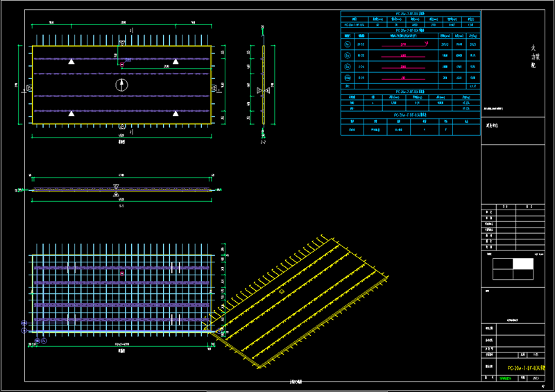Click the first PC-20a table title at the top
This screenshot has height=392, width=555.
point(410,13)
